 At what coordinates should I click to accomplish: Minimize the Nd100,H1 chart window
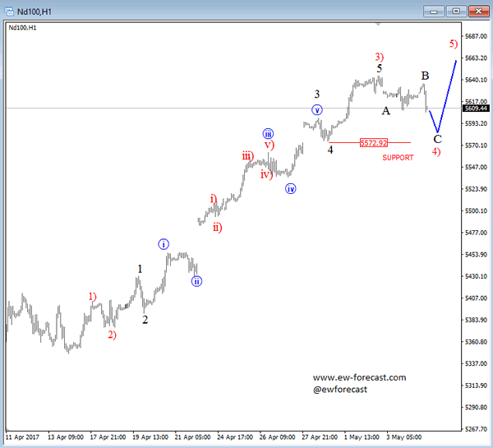[x=434, y=12]
